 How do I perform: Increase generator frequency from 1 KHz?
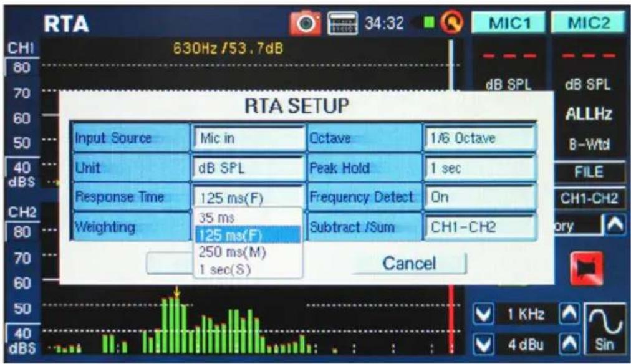point(569,314)
